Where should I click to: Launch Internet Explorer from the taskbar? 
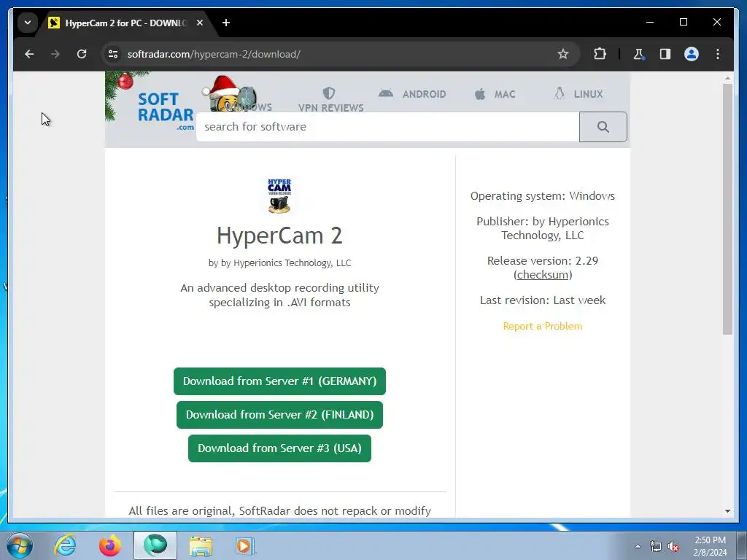tap(65, 545)
